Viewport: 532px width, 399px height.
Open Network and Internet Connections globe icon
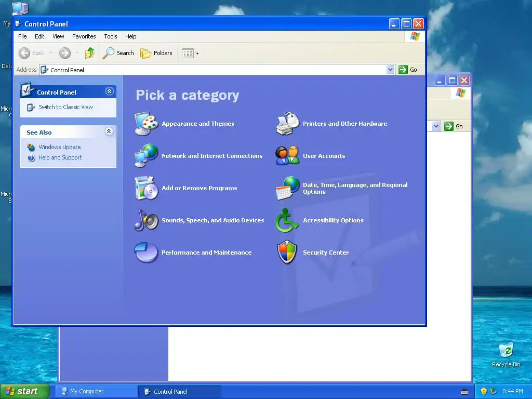point(146,155)
